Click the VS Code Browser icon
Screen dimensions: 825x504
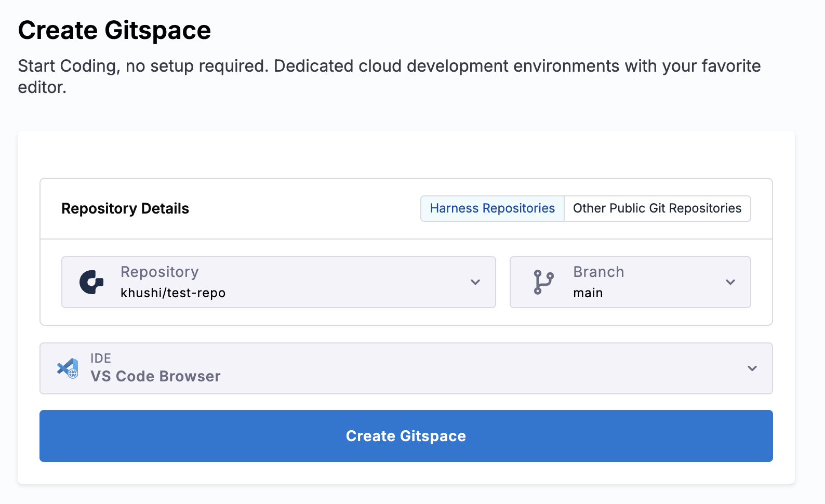click(68, 368)
